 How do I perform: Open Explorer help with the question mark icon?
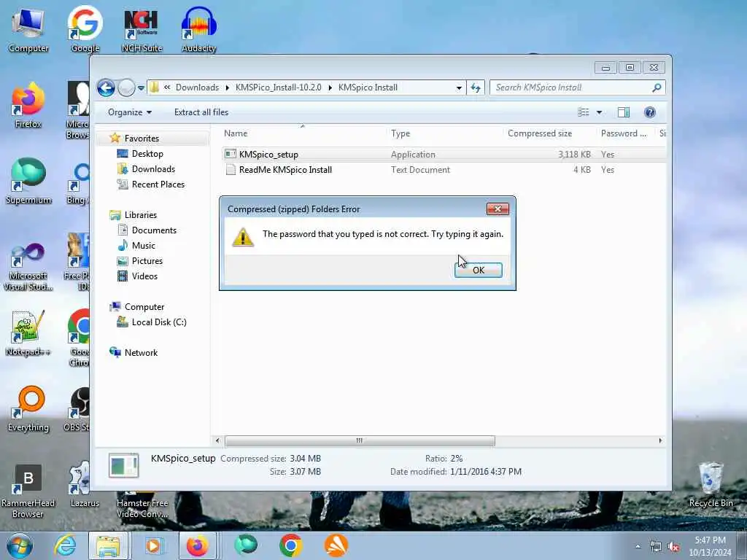point(649,112)
